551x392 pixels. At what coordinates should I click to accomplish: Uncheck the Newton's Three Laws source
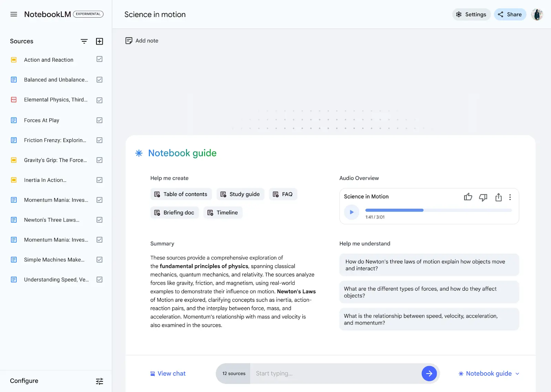click(x=99, y=220)
